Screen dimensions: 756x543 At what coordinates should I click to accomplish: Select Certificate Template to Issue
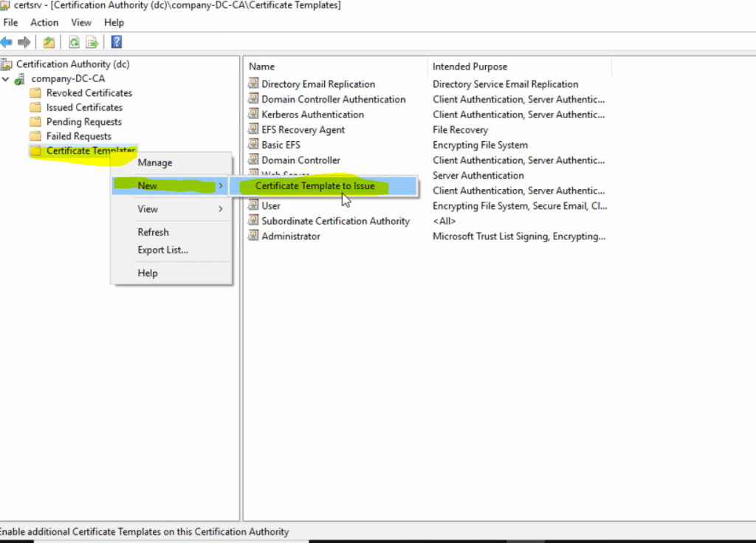click(315, 186)
